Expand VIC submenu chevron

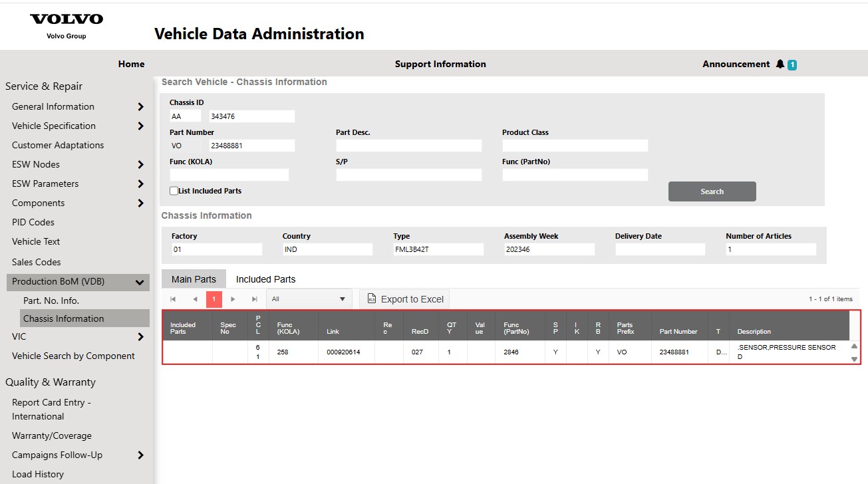point(140,337)
